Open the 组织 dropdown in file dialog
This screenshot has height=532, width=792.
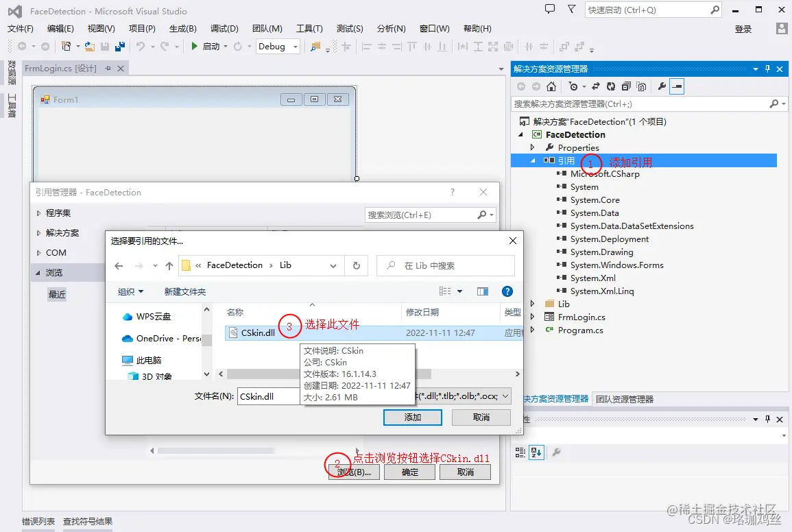coord(131,291)
